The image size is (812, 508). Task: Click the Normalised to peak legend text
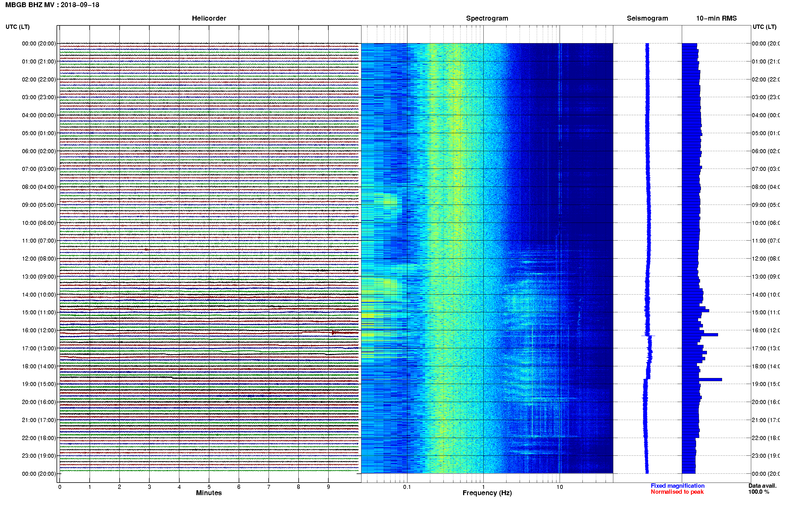click(677, 492)
